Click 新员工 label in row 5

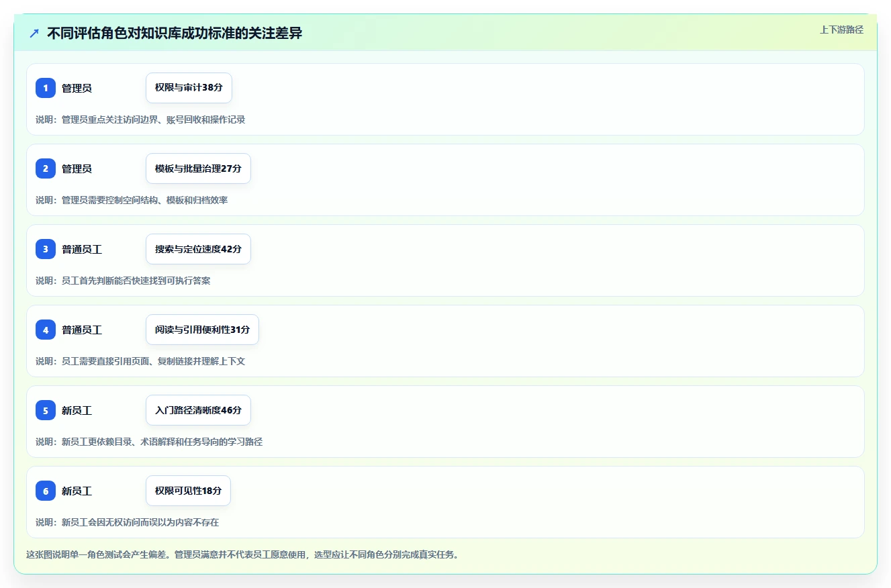(x=77, y=410)
